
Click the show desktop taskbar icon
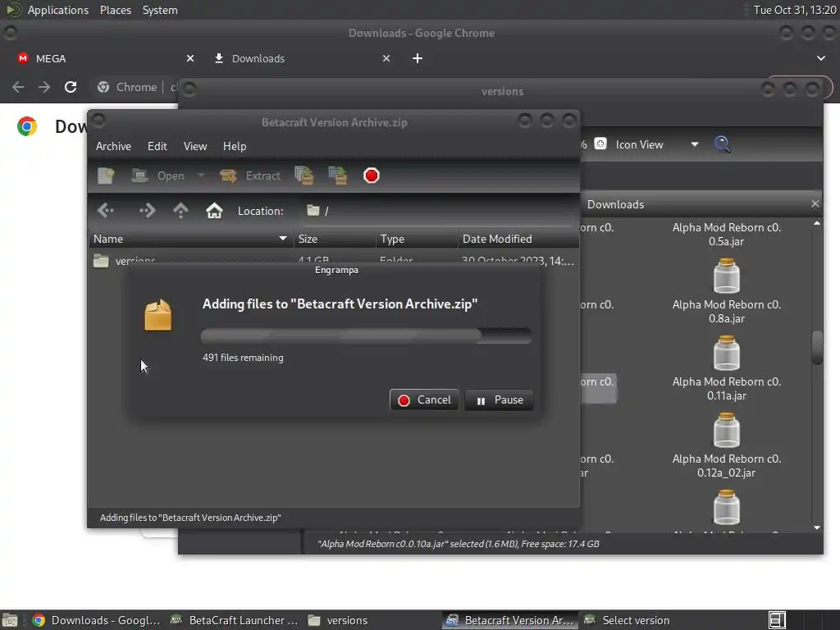pyautogui.click(x=10, y=620)
